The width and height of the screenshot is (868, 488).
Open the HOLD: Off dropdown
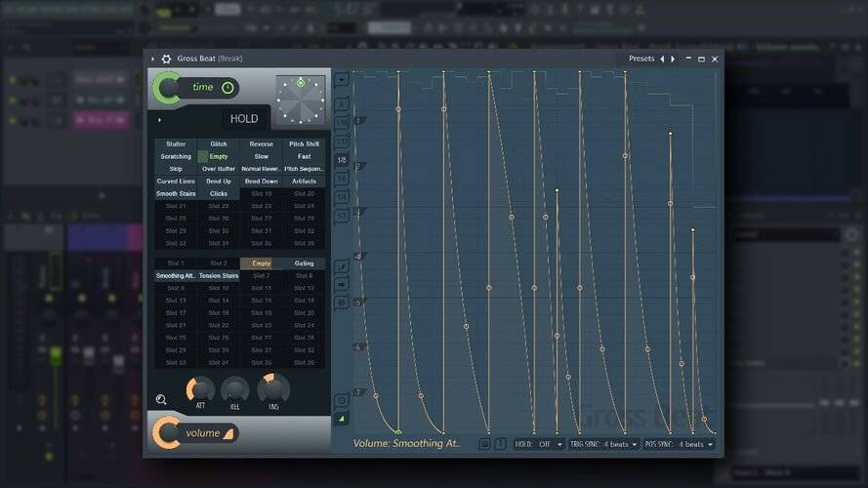click(x=539, y=444)
